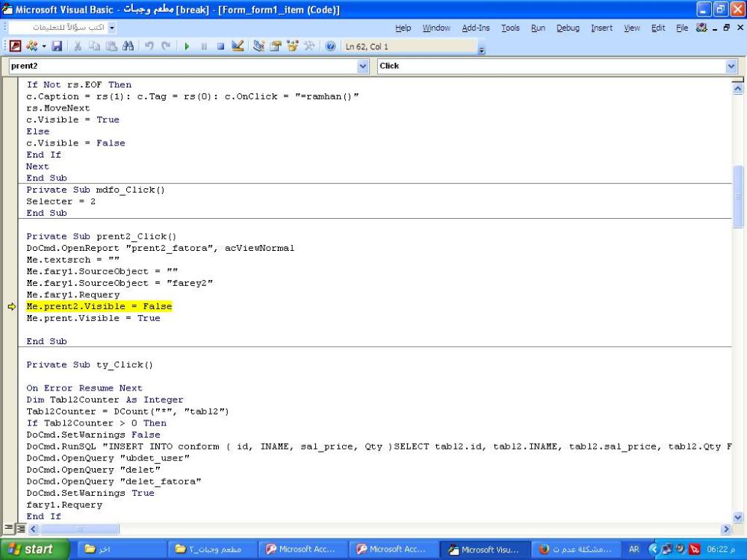Click the Arabic help question input box
This screenshot has height=560, width=747.
[59, 28]
